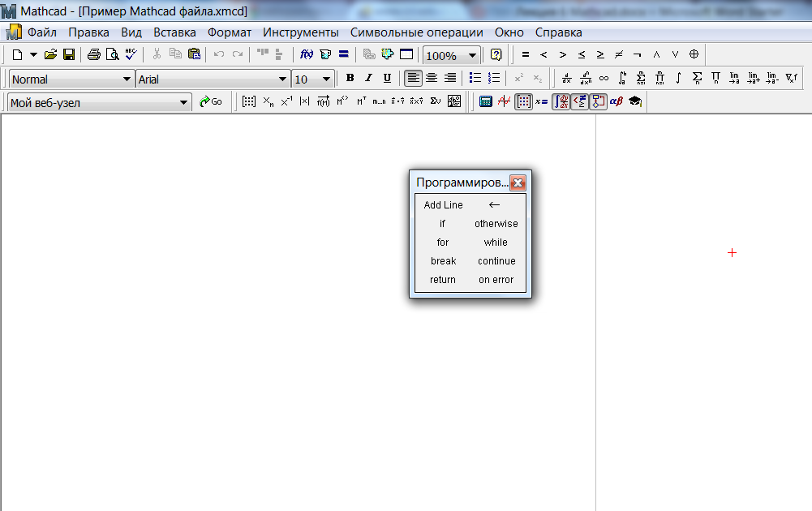This screenshot has width=812, height=511.
Task: Insert the for loop statement
Action: coord(443,243)
